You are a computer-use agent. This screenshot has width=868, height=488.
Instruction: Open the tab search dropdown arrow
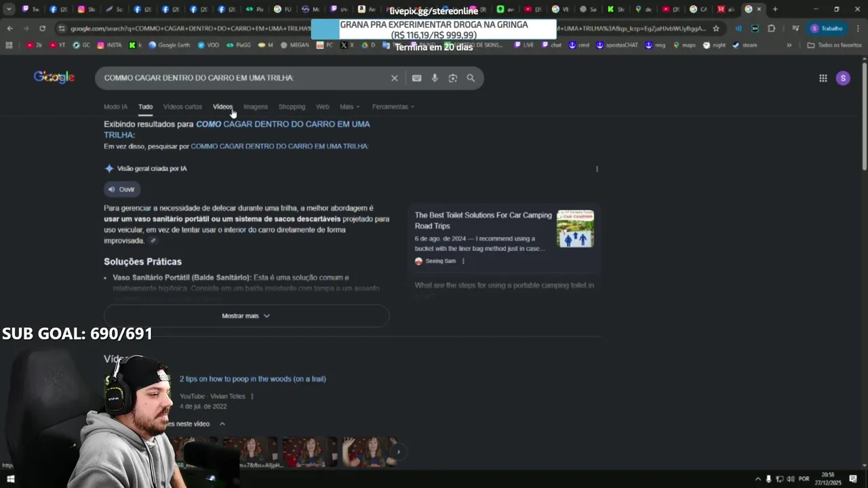point(9,9)
